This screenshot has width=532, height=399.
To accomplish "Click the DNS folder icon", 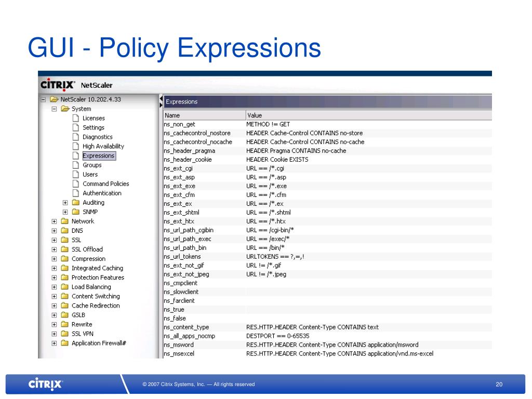I will pos(65,230).
